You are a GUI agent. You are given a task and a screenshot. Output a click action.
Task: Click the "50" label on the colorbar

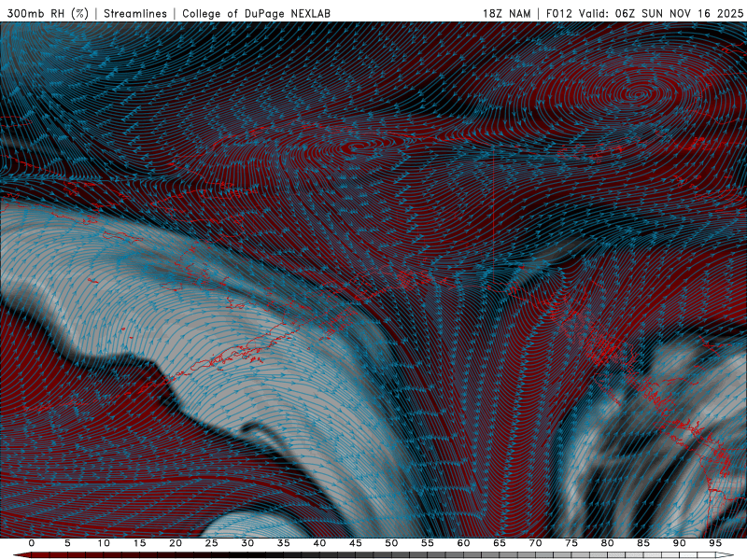391,543
